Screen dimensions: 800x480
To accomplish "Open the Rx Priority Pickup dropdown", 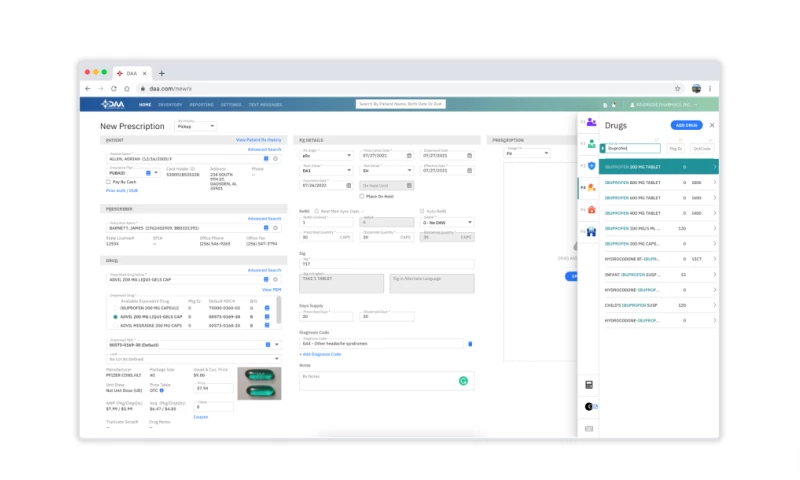I will coord(196,127).
